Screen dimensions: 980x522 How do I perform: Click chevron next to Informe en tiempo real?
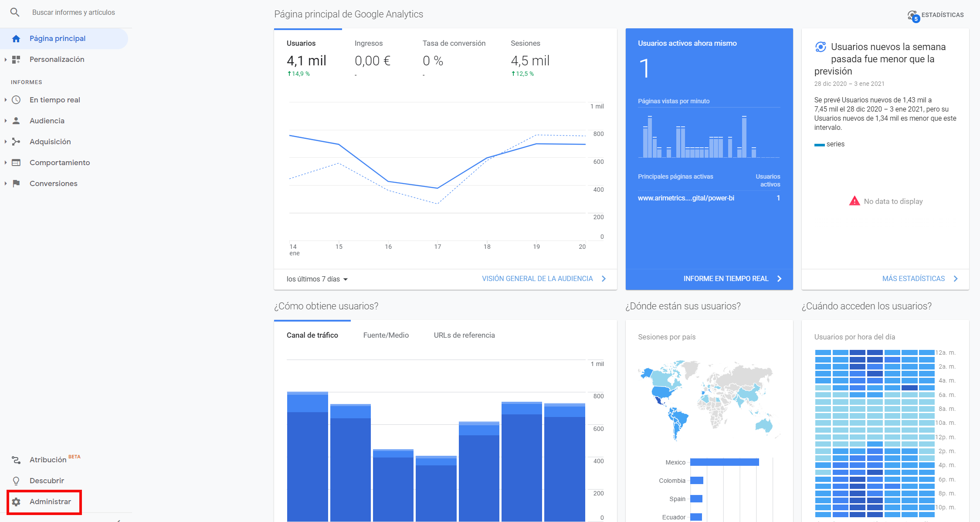coord(780,278)
